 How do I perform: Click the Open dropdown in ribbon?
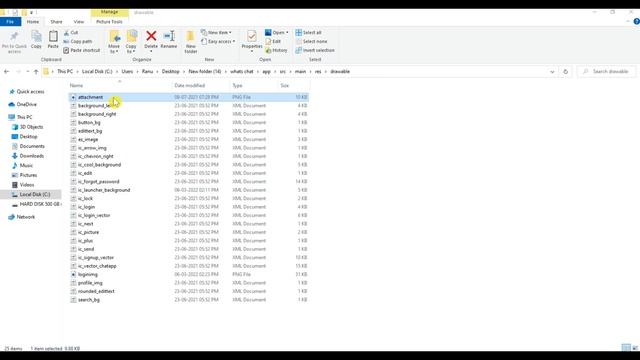[x=277, y=33]
